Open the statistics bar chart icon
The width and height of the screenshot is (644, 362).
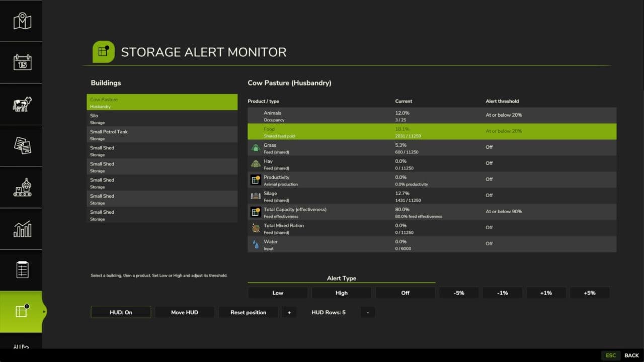tap(22, 229)
